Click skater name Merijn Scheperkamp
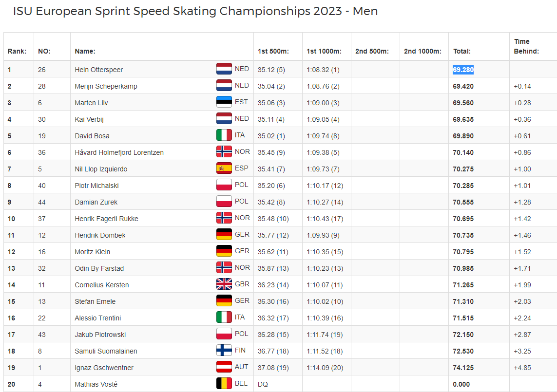557x392 pixels. click(106, 86)
